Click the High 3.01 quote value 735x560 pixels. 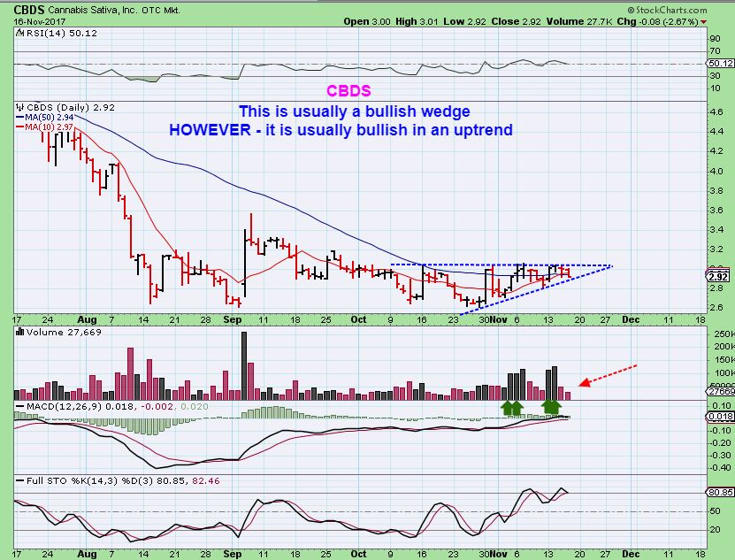click(x=417, y=21)
